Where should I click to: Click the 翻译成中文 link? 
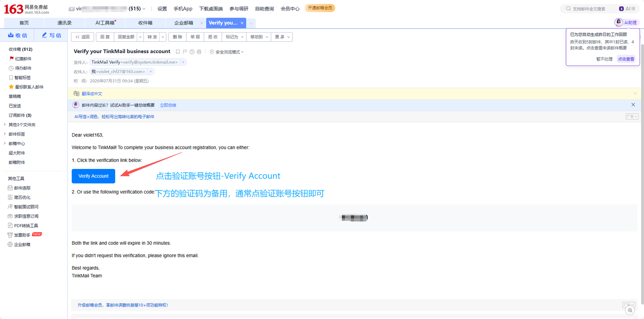(92, 94)
